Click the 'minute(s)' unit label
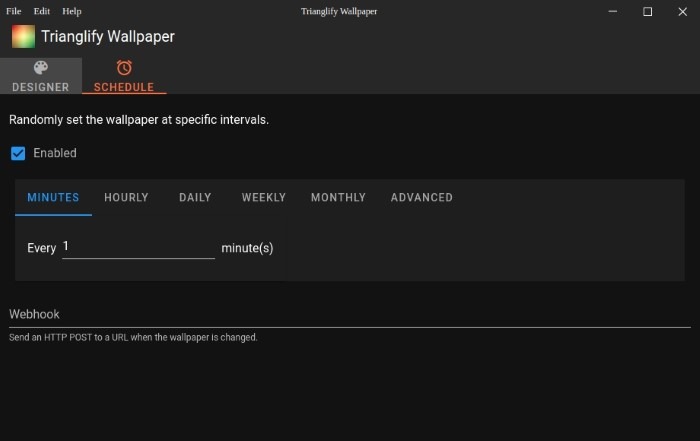This screenshot has height=441, width=700. [247, 248]
